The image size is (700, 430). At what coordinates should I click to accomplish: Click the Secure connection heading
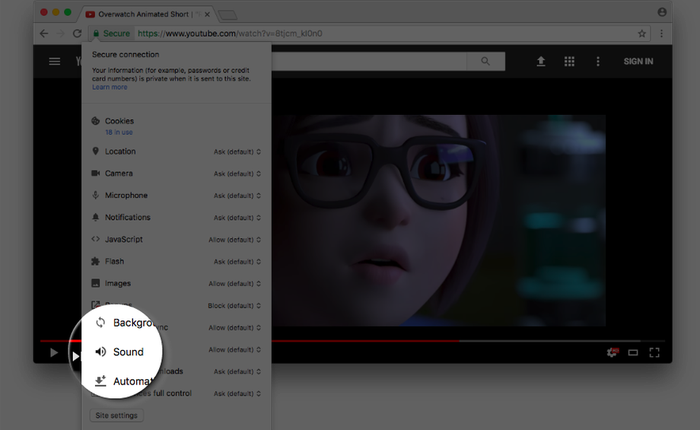[125, 54]
